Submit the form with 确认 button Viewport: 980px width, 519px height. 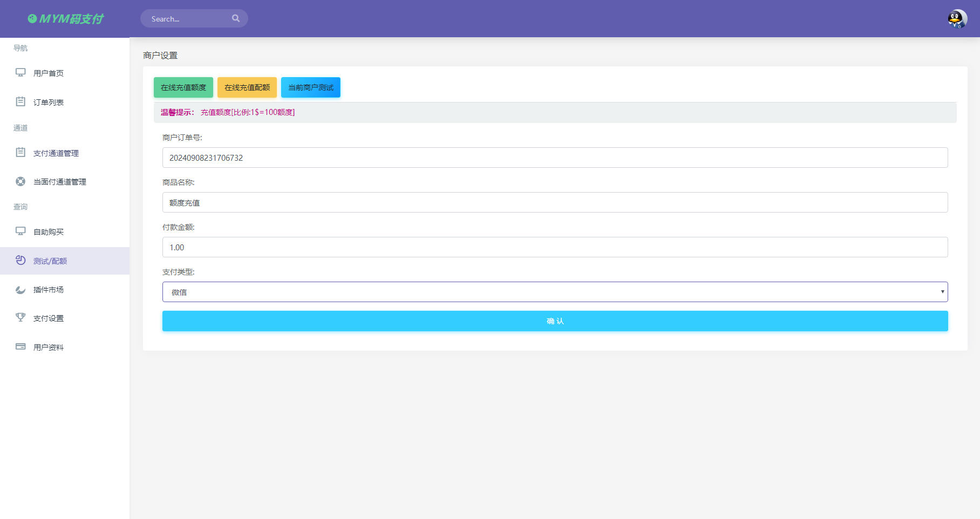coord(555,321)
